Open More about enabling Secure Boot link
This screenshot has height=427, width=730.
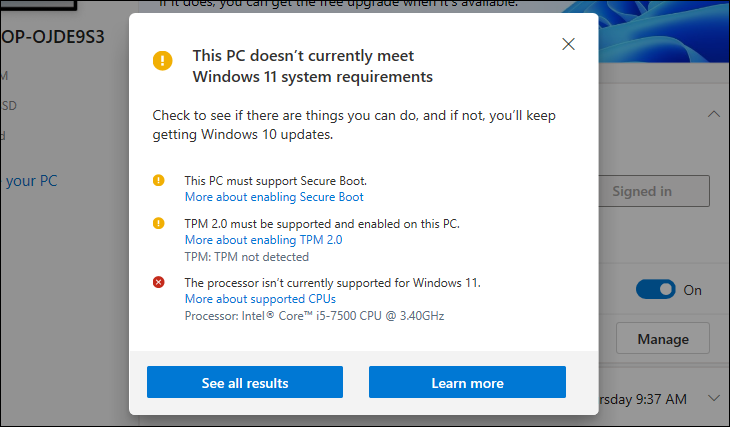(274, 197)
